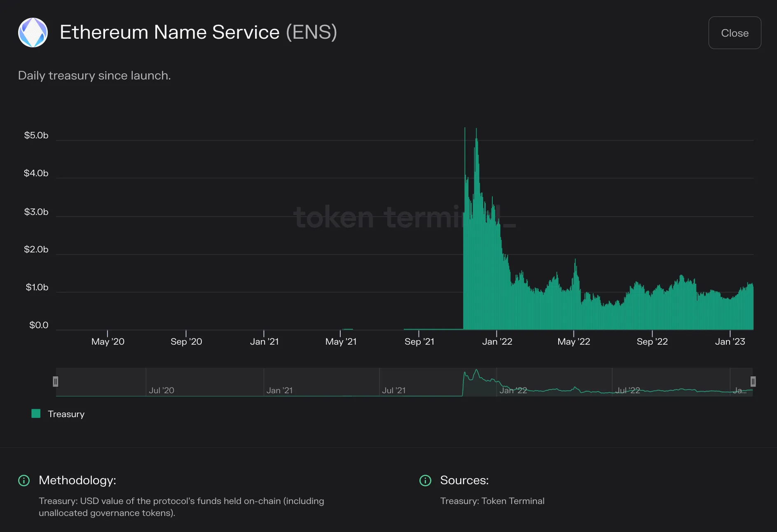Screen dimensions: 777x532
Task: Click the Jul '21 label in range navigator
Action: coord(394,390)
